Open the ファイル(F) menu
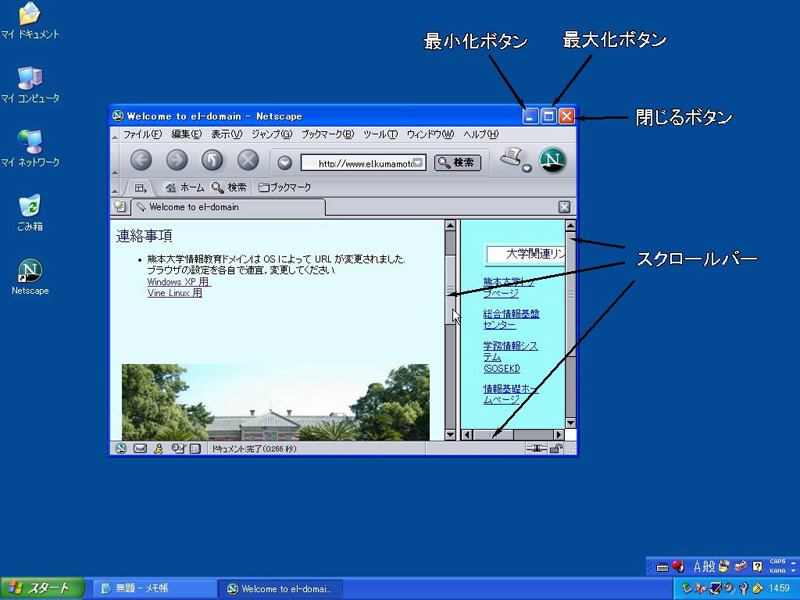This screenshot has height=600, width=800. 142,134
